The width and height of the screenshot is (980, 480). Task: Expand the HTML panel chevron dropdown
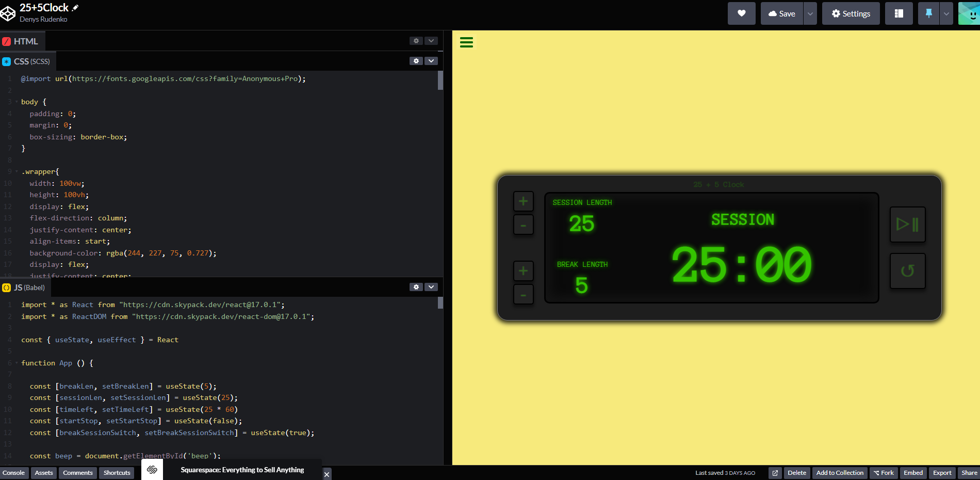[431, 41]
